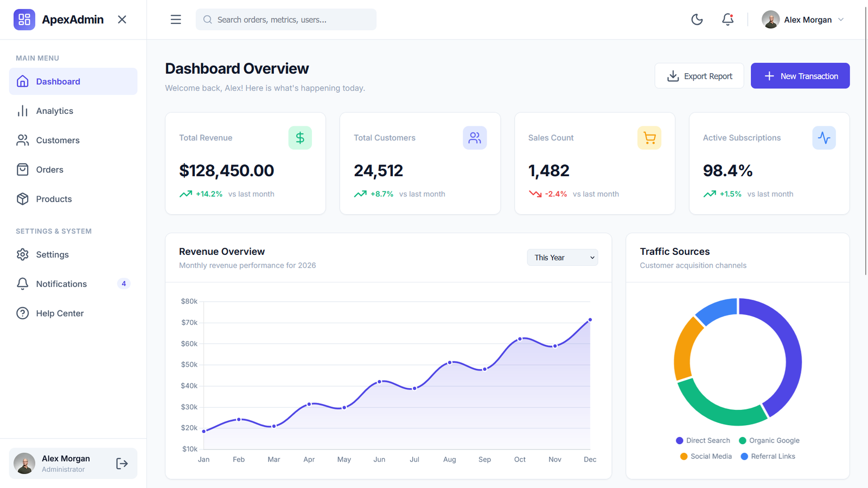Open the This Year period dropdown
Screen dimensions: 868x488
coord(563,258)
